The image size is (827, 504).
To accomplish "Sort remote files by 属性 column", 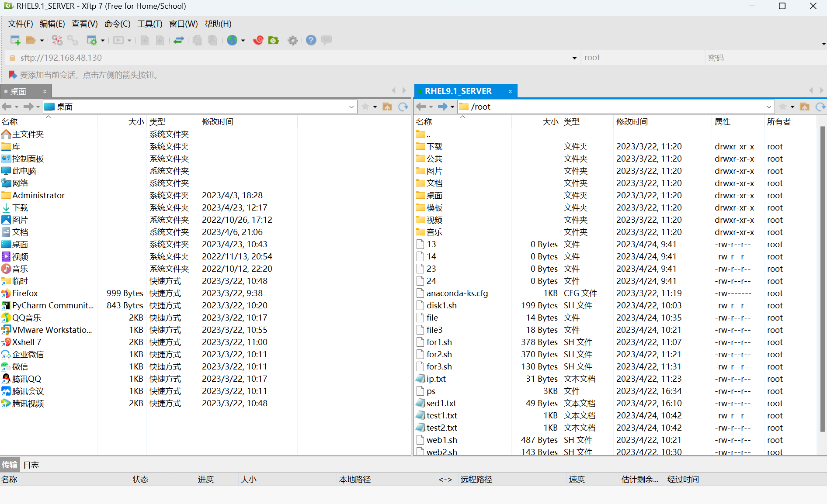I will (x=738, y=122).
